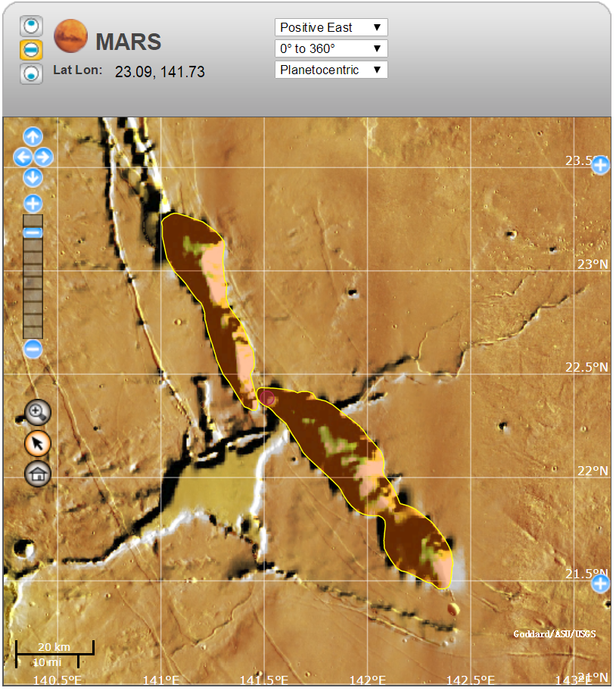The image size is (616, 694).
Task: Activate the arrow select tool
Action: click(38, 443)
